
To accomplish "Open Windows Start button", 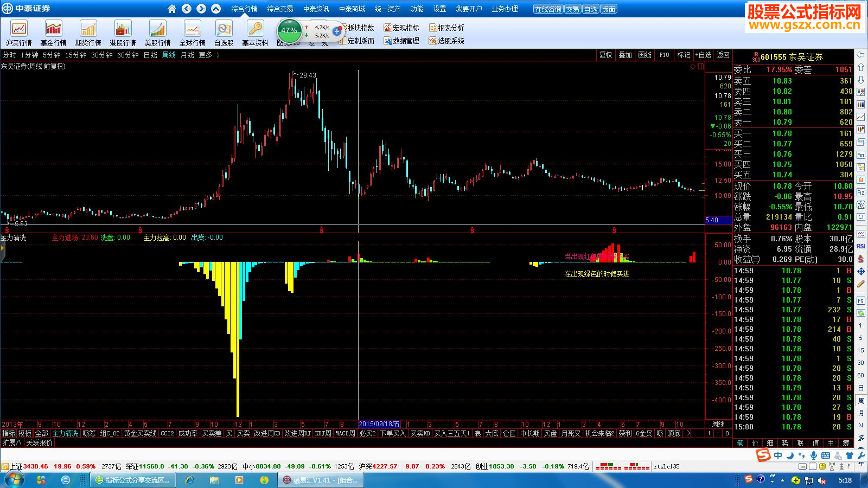I will [14, 480].
